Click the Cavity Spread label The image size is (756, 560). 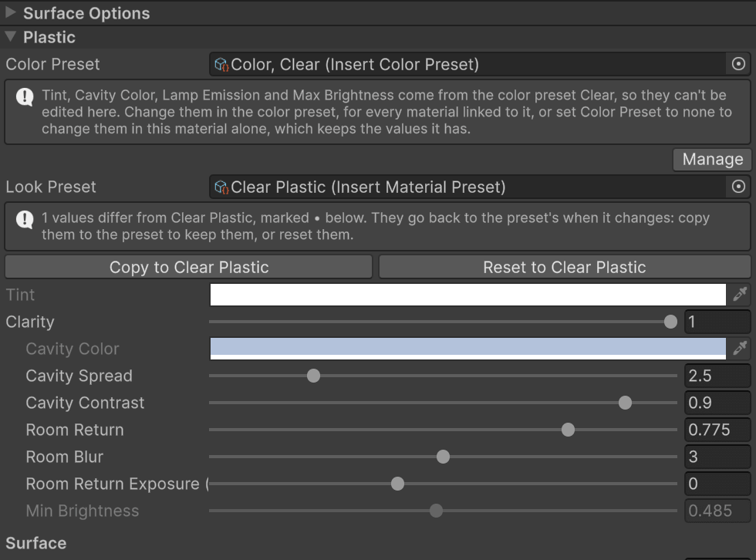click(x=79, y=376)
